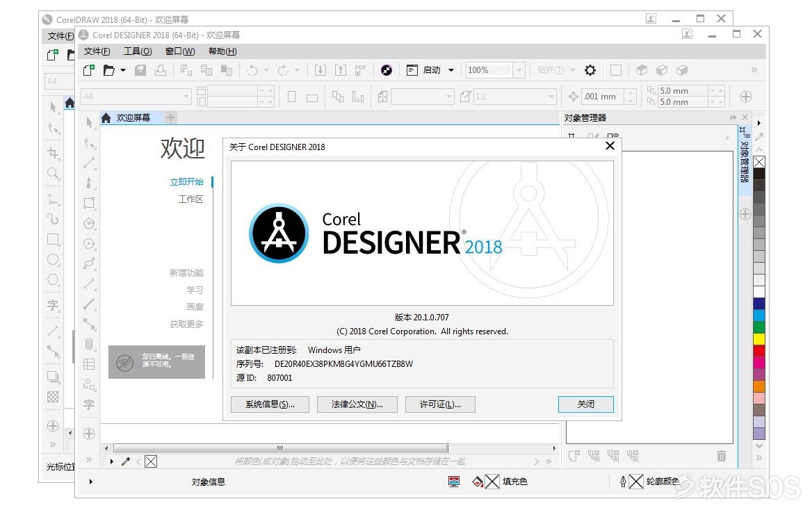Expand the A4 page size dropdown in DESIGNER
The height and width of the screenshot is (508, 812).
click(186, 97)
